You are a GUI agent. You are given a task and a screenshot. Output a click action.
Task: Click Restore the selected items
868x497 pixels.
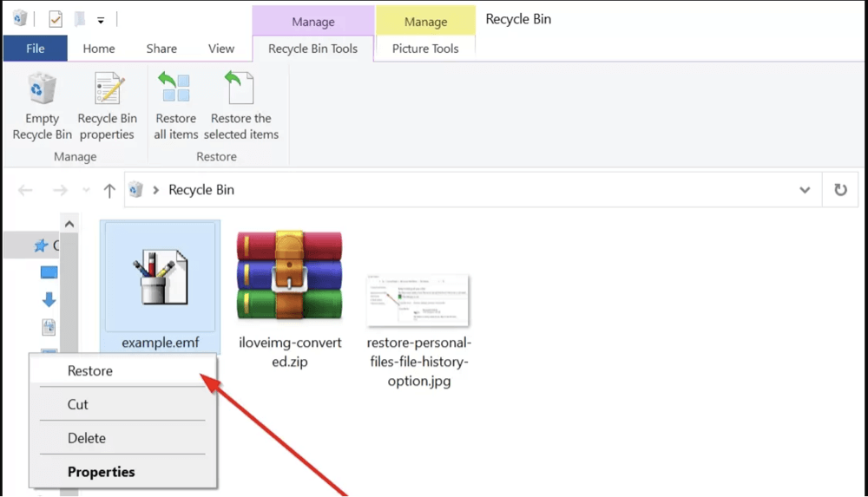tap(240, 107)
